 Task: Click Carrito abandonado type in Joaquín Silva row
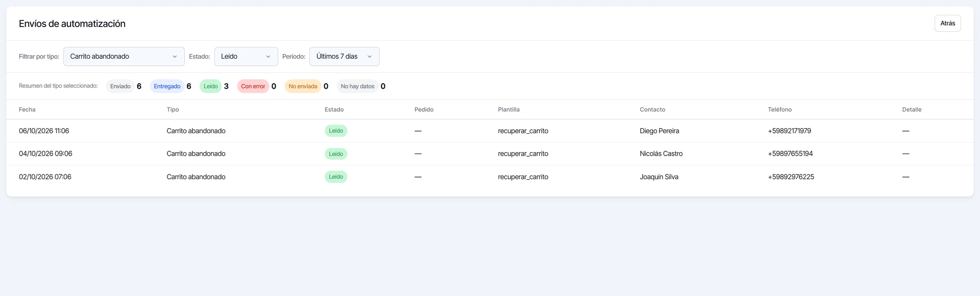click(196, 177)
